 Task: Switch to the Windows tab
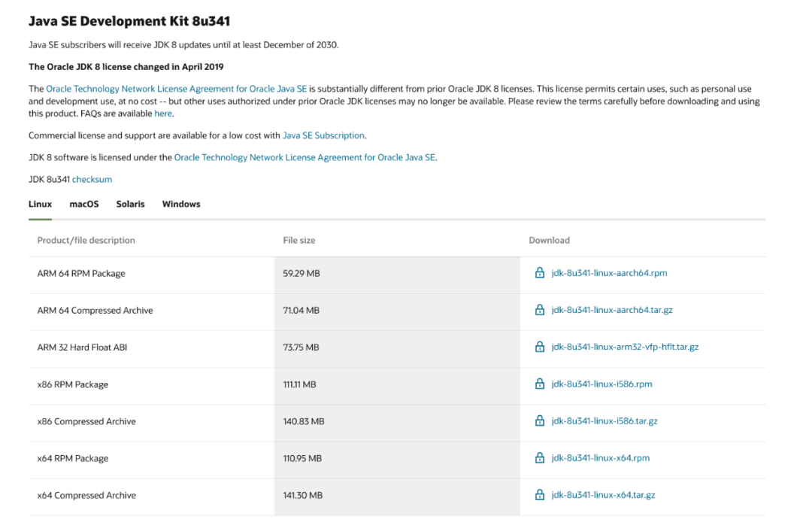tap(181, 204)
